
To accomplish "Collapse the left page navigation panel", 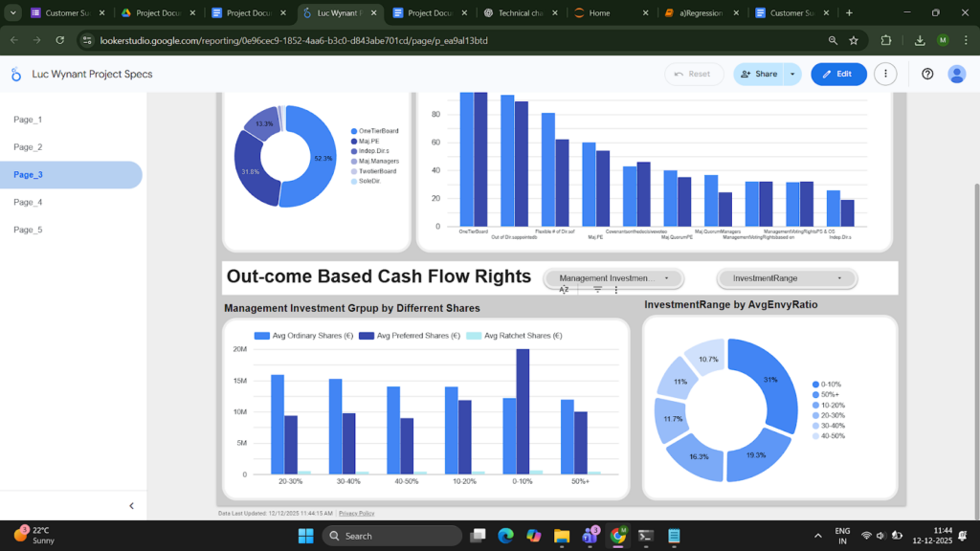I will 131,506.
